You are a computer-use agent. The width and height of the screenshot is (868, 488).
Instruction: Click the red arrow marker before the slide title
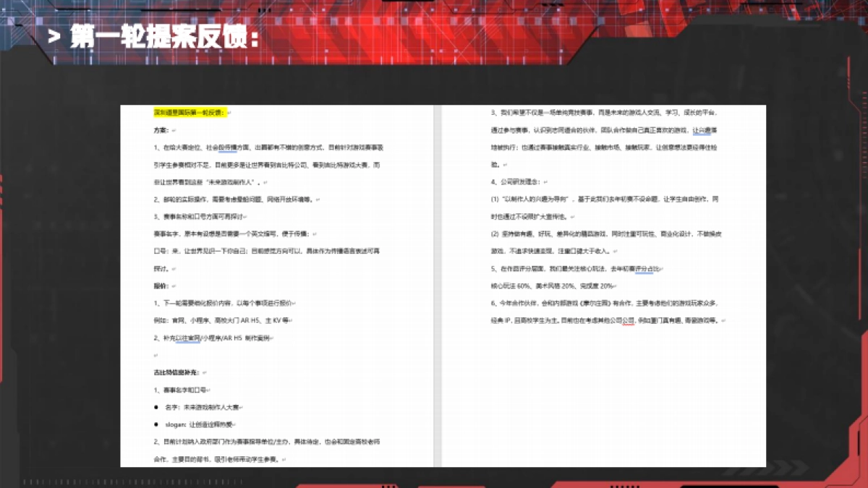pos(54,34)
